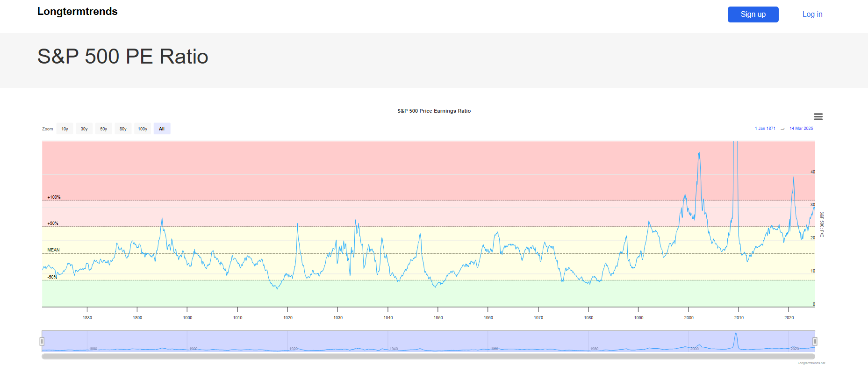868x373 pixels.
Task: Click the S&P 500 PE Ratio page heading
Action: [x=123, y=57]
